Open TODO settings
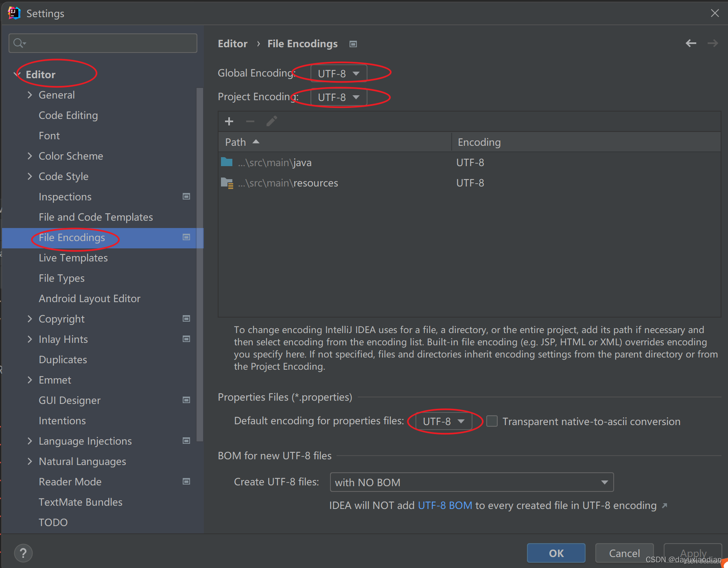 (53, 522)
